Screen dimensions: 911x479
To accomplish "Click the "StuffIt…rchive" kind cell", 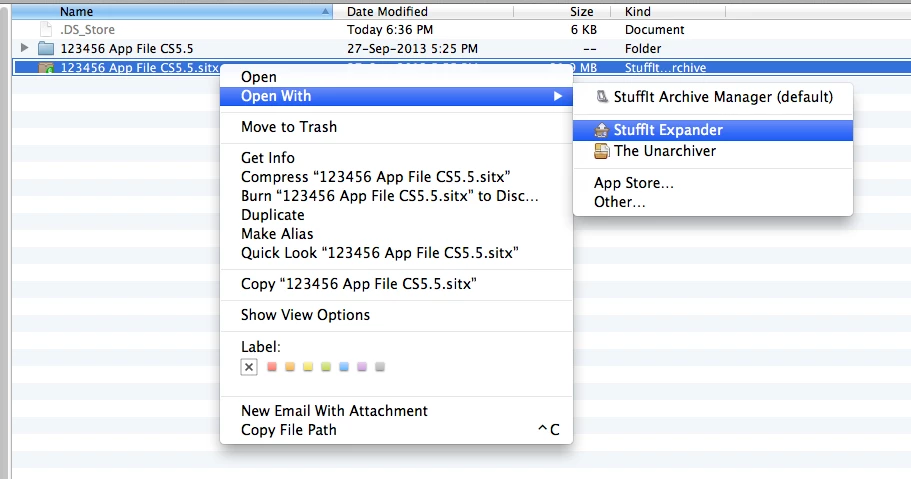I will coord(666,67).
